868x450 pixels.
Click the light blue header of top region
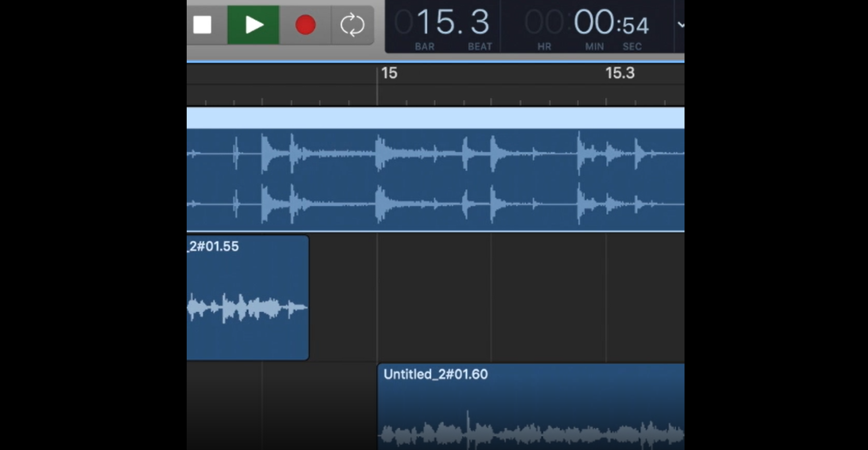coord(436,118)
